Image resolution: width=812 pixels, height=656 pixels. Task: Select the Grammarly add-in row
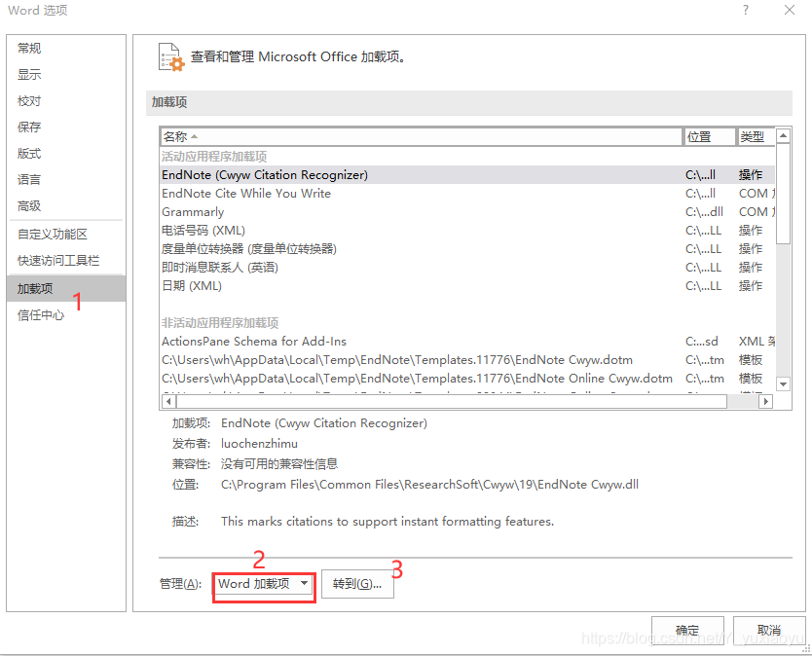[467, 212]
